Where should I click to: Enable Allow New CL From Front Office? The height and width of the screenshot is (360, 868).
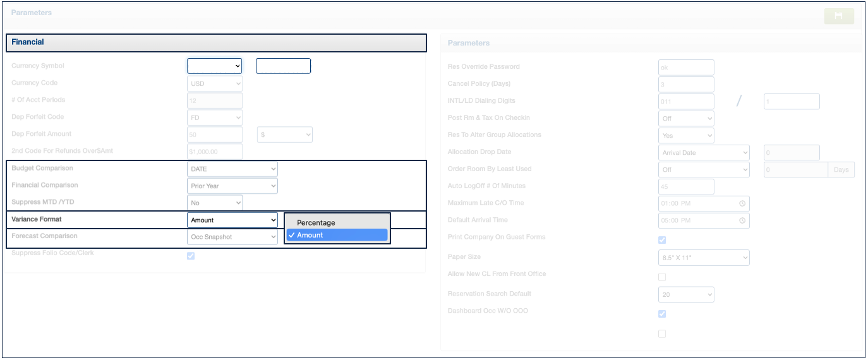(x=662, y=277)
